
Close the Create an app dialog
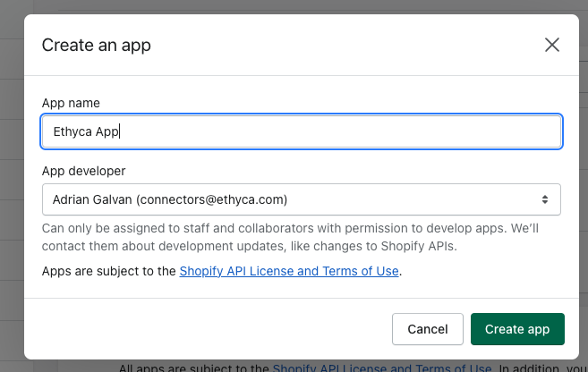(x=551, y=45)
